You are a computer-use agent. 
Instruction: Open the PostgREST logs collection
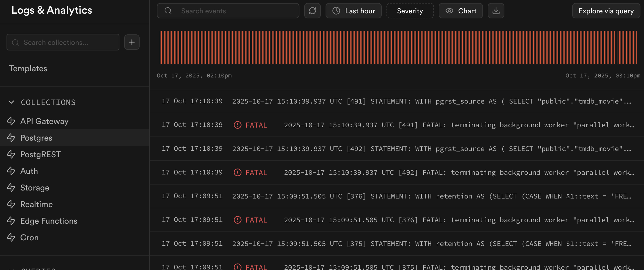pyautogui.click(x=75, y=154)
